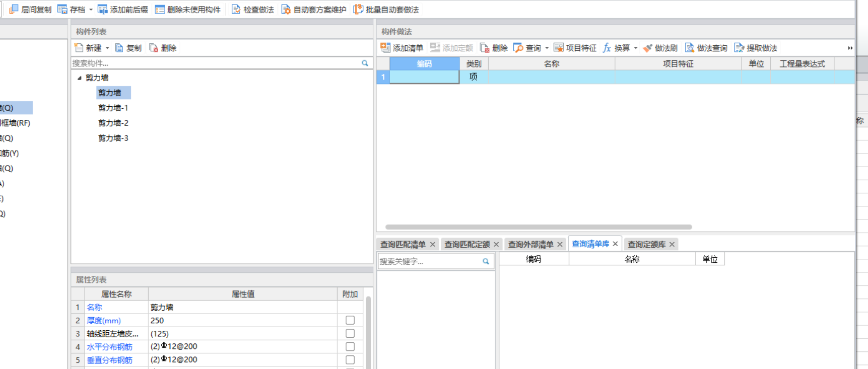Click into the 搜索构件 search field

(216, 63)
